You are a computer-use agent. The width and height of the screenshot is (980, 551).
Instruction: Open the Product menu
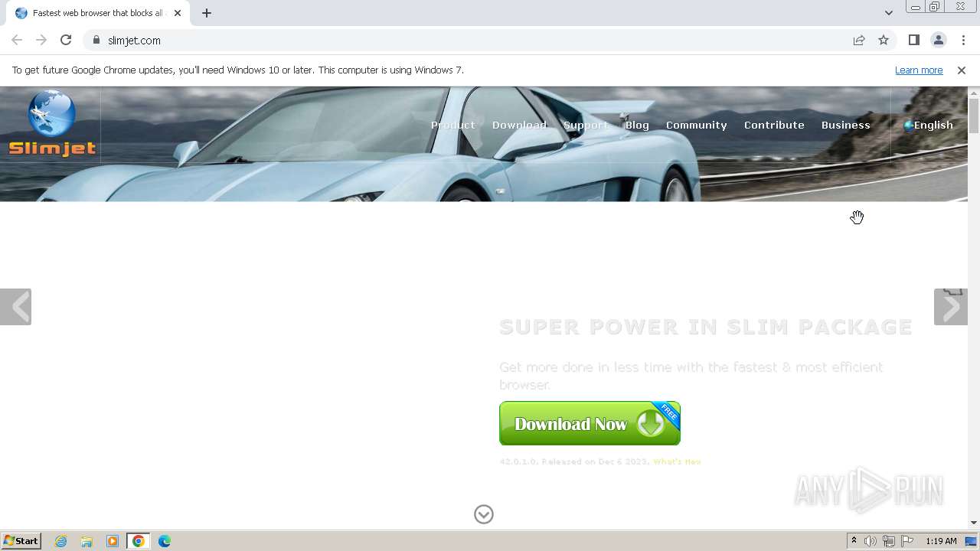point(452,125)
